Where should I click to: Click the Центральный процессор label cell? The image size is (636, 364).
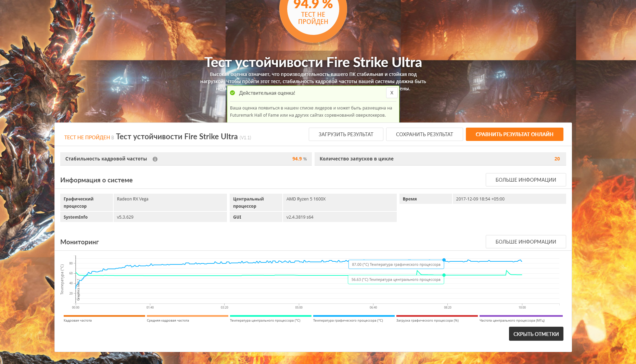tap(256, 203)
